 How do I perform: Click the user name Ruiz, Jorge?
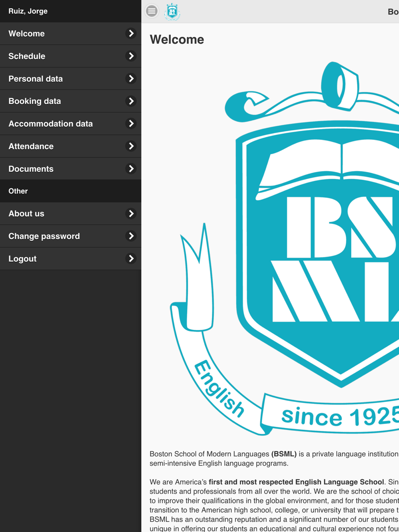pos(28,11)
